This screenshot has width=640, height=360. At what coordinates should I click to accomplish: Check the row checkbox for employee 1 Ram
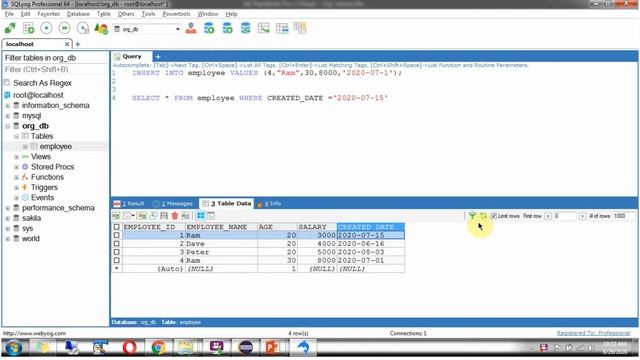click(x=117, y=235)
